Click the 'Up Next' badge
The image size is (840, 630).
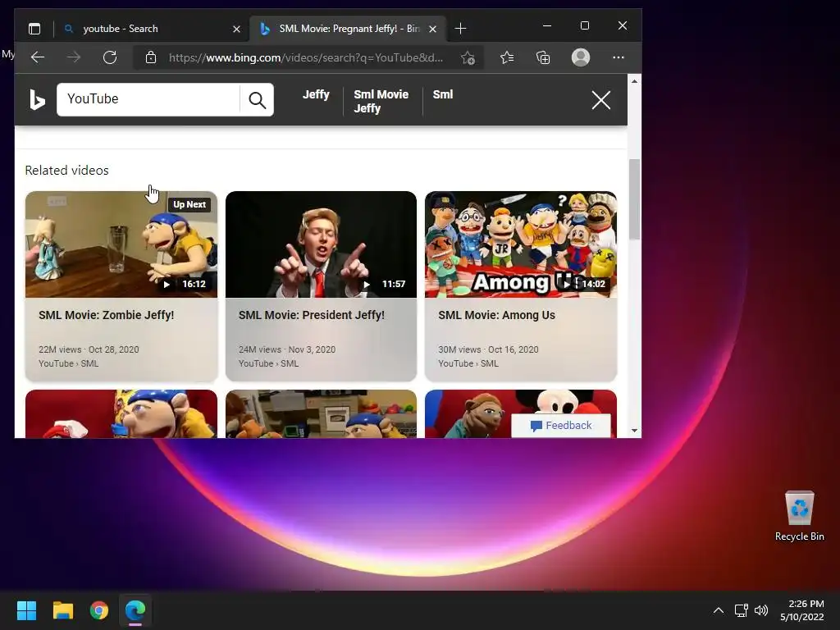[189, 204]
